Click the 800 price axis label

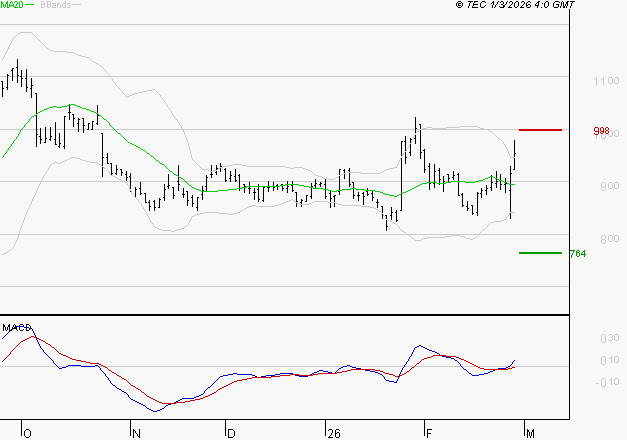click(609, 239)
